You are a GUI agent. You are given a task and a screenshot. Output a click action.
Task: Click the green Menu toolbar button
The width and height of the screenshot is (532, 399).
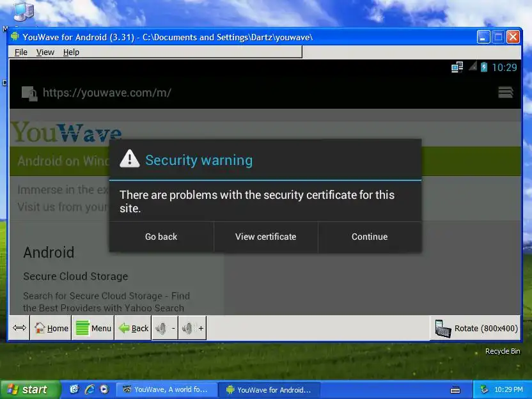click(93, 328)
